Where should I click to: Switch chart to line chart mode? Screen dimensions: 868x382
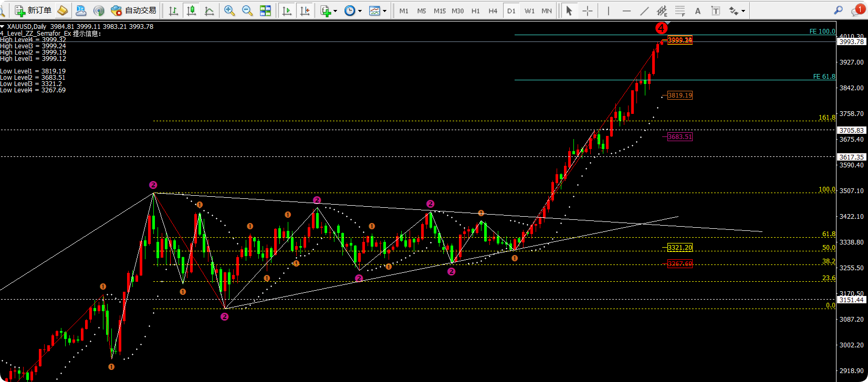click(209, 10)
